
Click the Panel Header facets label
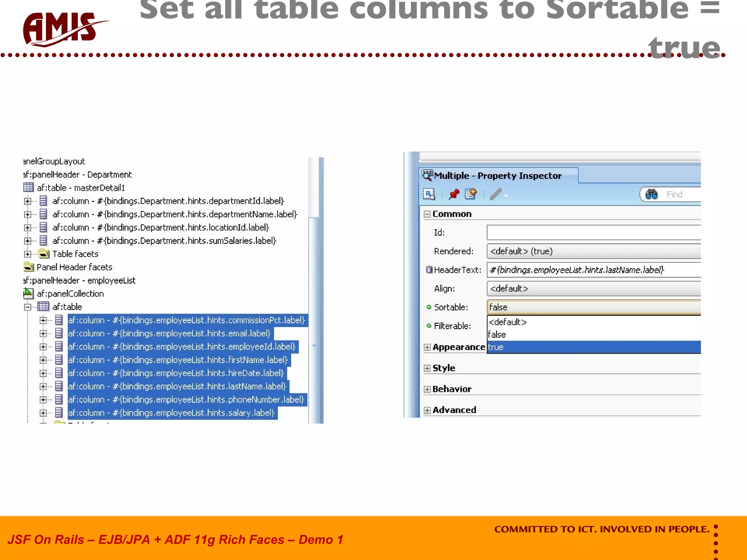point(74,267)
